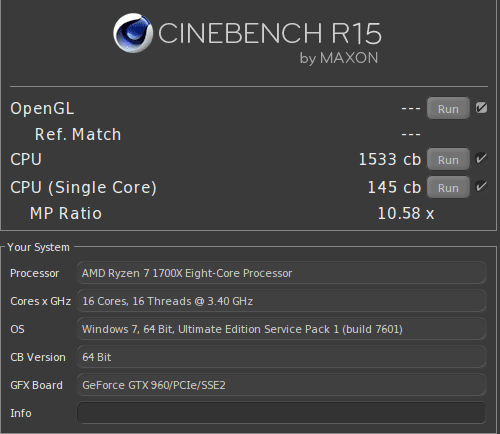Viewport: 500px width, 434px height.
Task: Click the 'Ref. Match' label
Action: 78,134
